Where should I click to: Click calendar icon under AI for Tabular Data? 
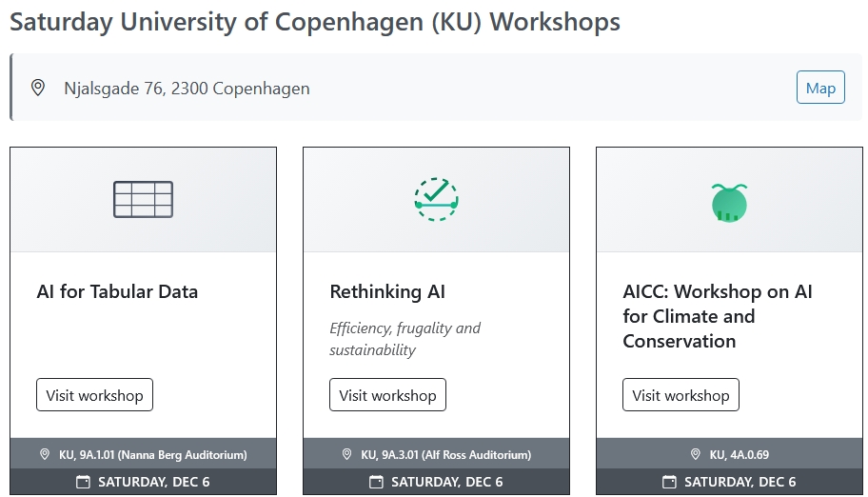[83, 482]
